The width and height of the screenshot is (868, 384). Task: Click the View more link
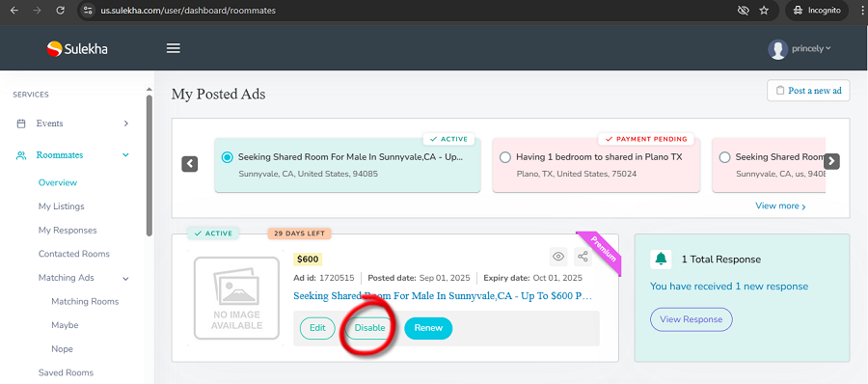(780, 206)
